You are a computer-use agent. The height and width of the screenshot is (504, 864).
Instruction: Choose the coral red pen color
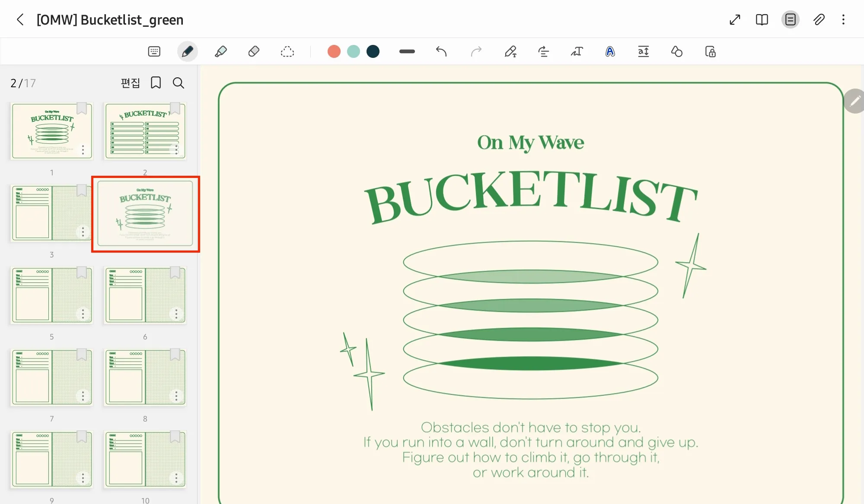pyautogui.click(x=334, y=52)
